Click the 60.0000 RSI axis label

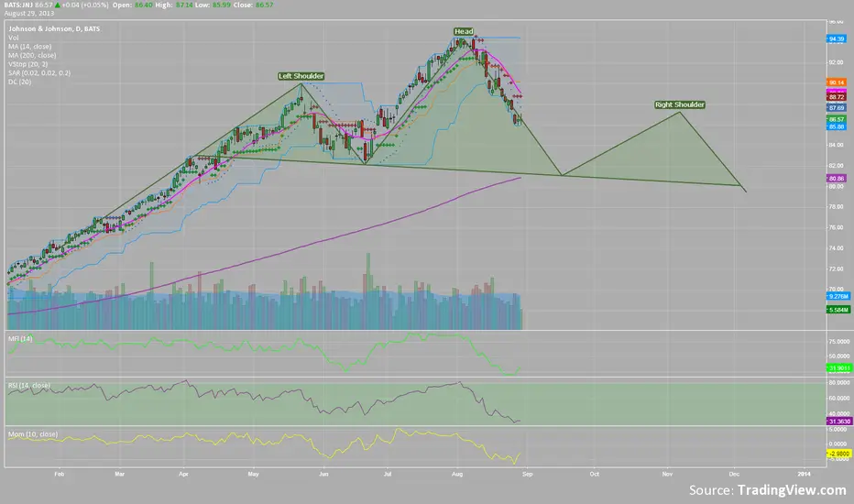839,399
